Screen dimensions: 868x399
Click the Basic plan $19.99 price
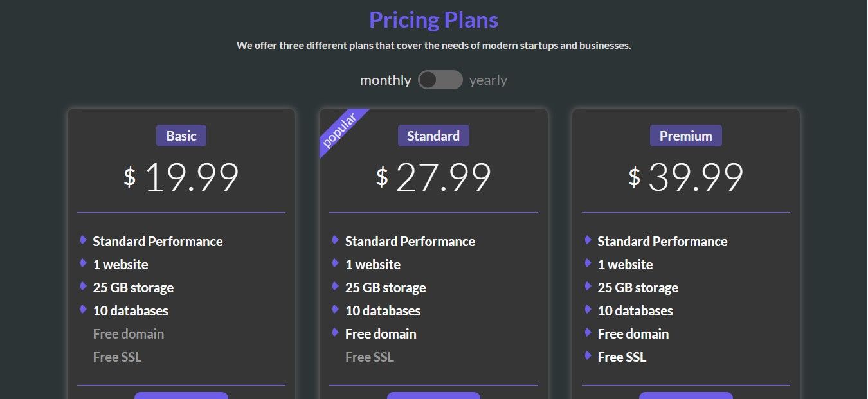click(x=181, y=177)
